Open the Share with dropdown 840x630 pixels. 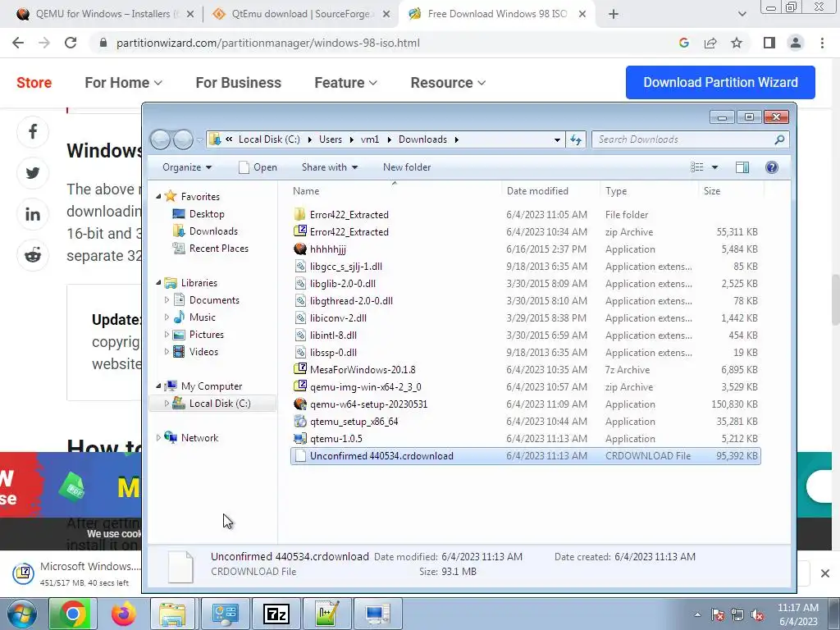click(x=330, y=167)
